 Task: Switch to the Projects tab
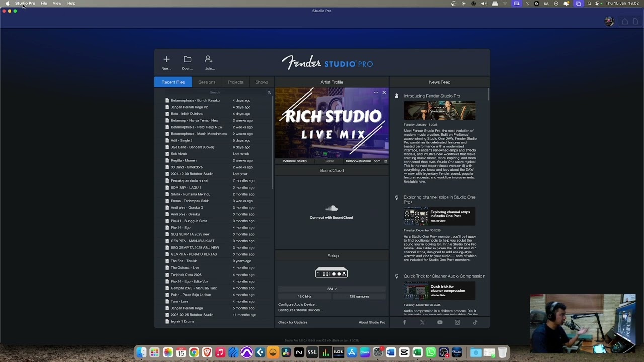tap(235, 82)
